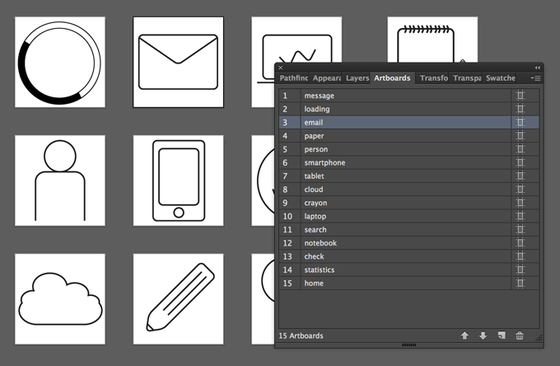560x366 pixels.
Task: Close the panel with the X icon
Action: tap(280, 67)
